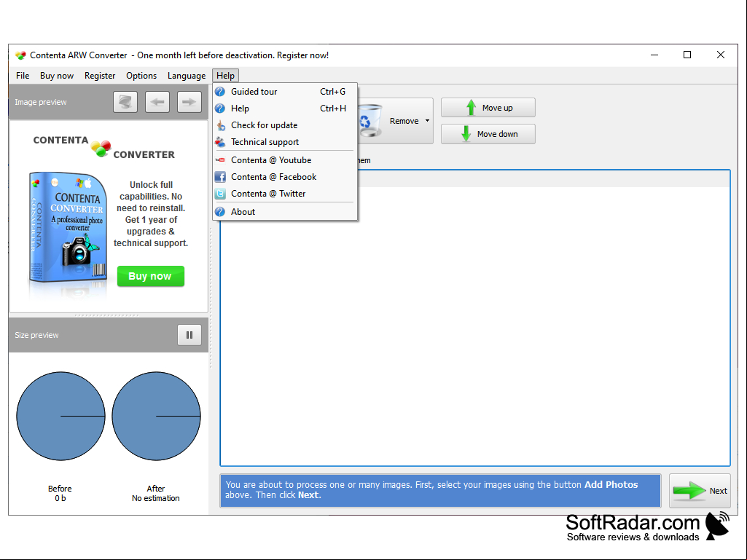
Task: Click the Technical support people icon
Action: [220, 142]
